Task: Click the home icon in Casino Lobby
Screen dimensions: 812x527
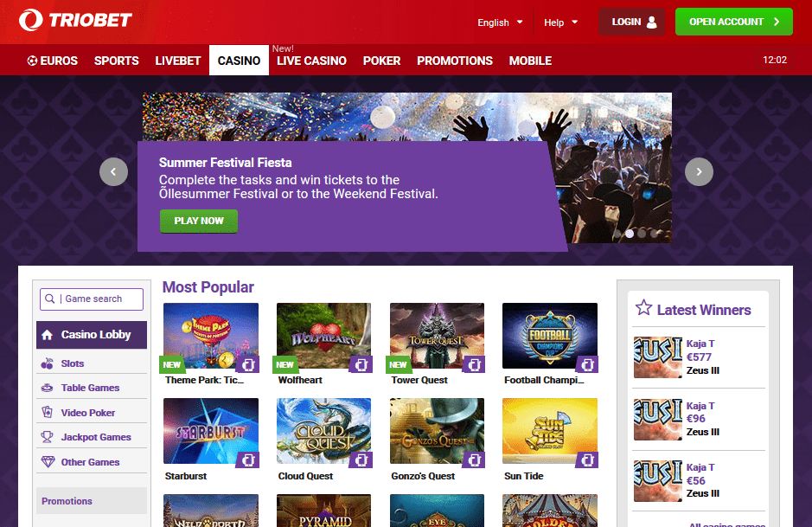Action: [47, 335]
